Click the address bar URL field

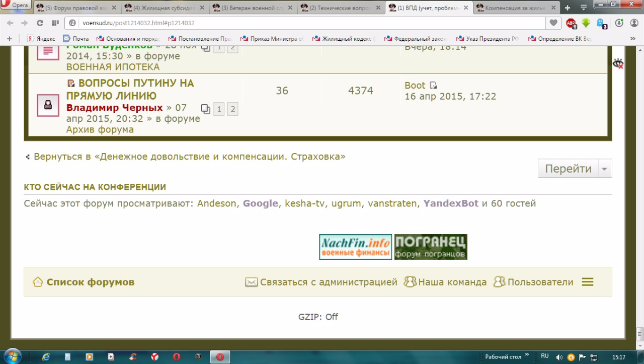(x=302, y=23)
